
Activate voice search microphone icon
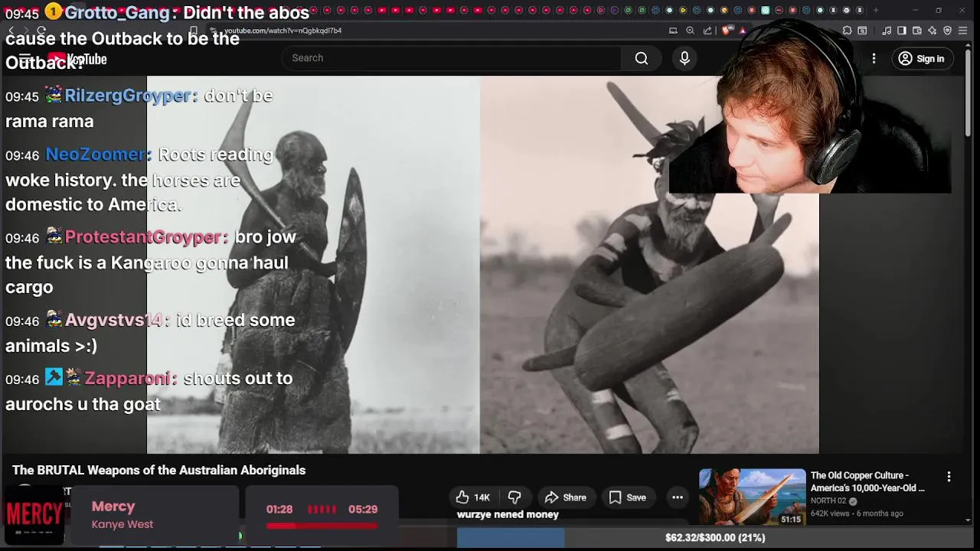pos(684,58)
